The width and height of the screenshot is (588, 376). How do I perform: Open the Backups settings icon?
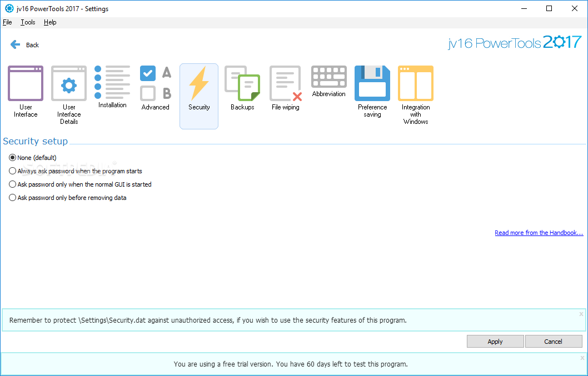242,83
